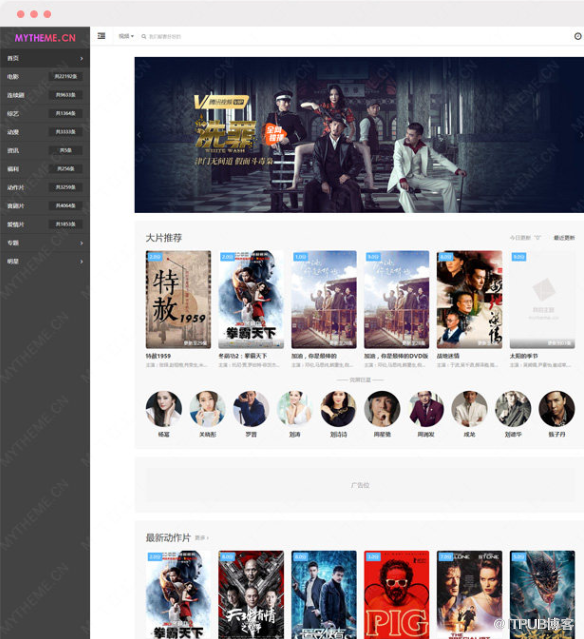The width and height of the screenshot is (584, 639).
Task: Click the 共9633条 count badge
Action: click(x=66, y=95)
